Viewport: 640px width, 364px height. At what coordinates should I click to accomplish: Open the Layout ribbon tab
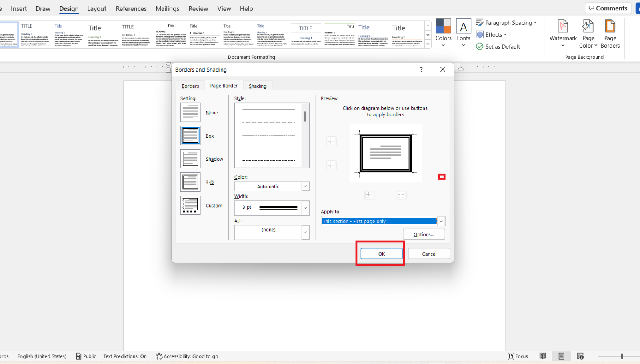pyautogui.click(x=97, y=9)
